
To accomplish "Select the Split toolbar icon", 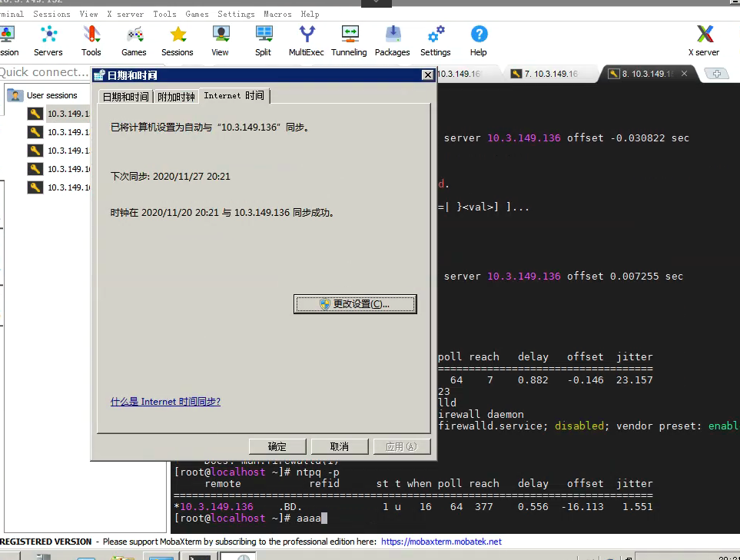I will tap(264, 41).
